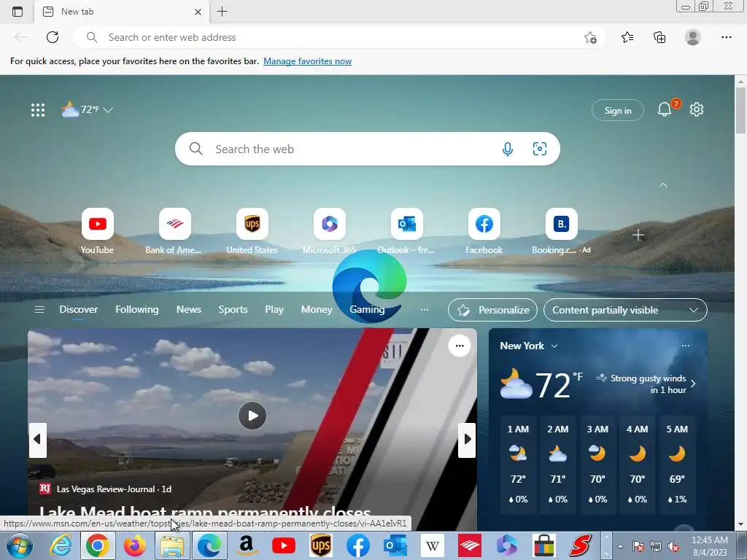This screenshot has height=560, width=747.
Task: Switch to the Sports tab
Action: click(x=233, y=309)
